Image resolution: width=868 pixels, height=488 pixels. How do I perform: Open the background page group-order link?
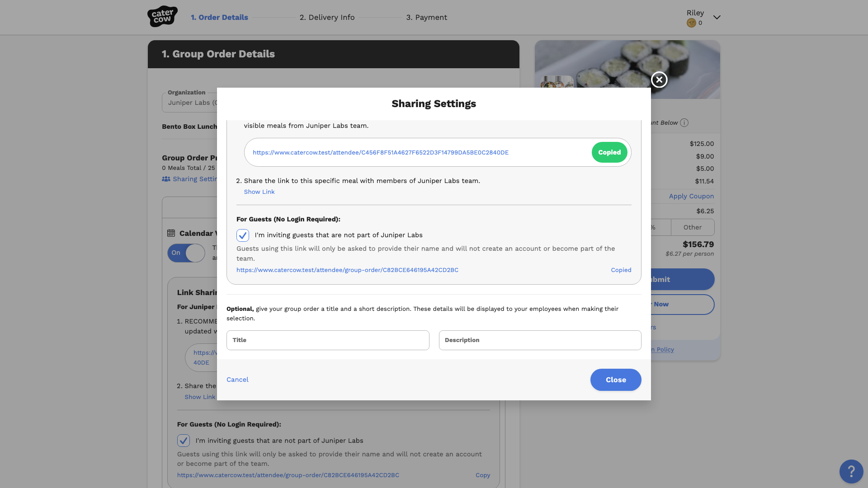pos(288,475)
